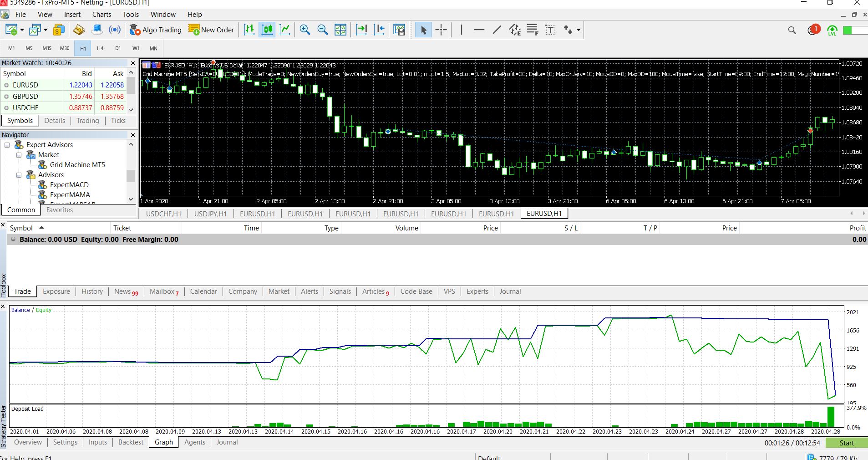This screenshot has height=460, width=868.
Task: Toggle chart auto scroll to end
Action: tap(361, 30)
